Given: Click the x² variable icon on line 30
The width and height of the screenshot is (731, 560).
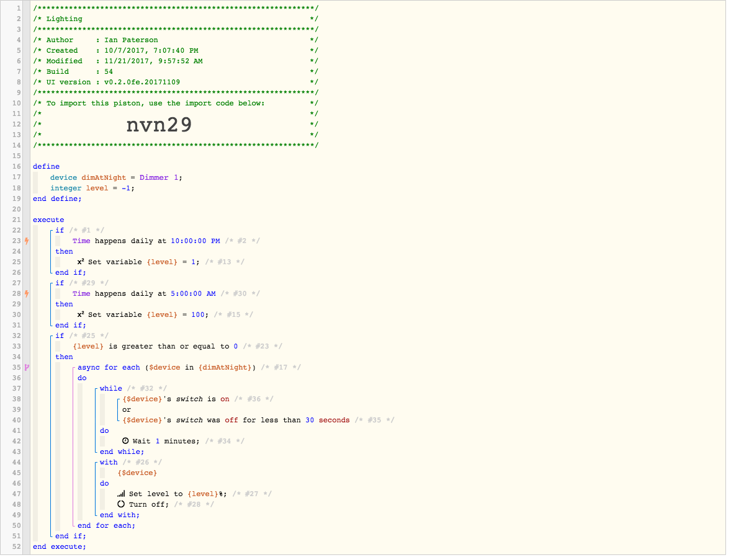Looking at the screenshot, I should pyautogui.click(x=81, y=316).
